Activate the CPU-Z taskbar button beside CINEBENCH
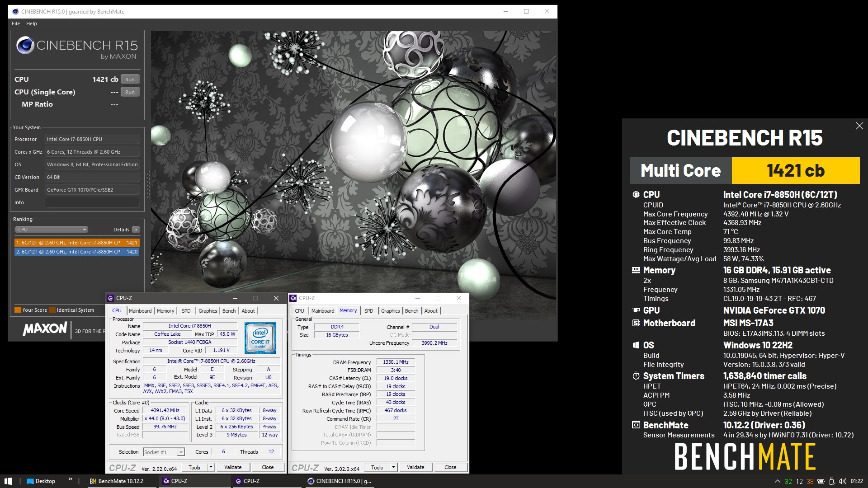Image resolution: width=868 pixels, height=488 pixels. 266,481
